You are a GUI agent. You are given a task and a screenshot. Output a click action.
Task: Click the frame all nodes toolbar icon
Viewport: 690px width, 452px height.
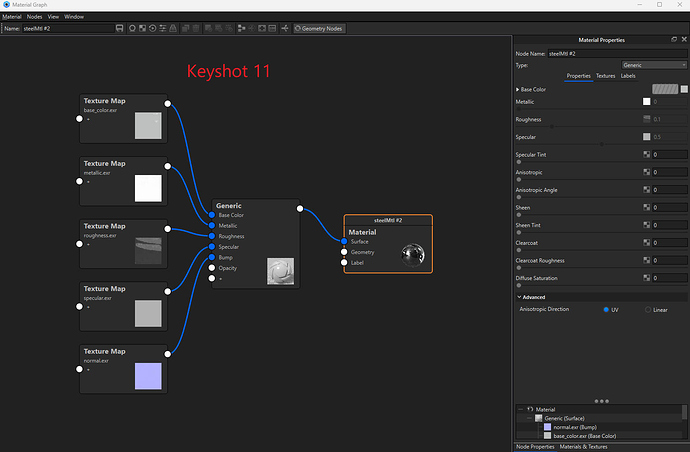click(262, 28)
